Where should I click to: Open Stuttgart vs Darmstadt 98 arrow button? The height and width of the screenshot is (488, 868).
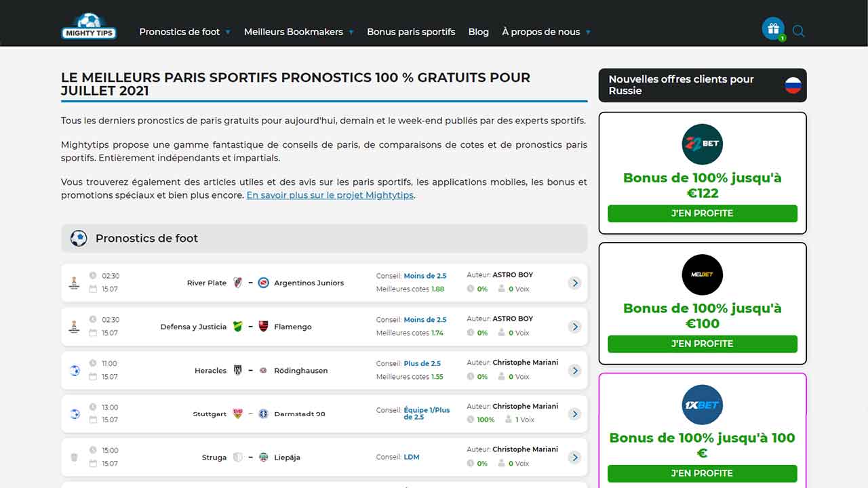(x=574, y=414)
